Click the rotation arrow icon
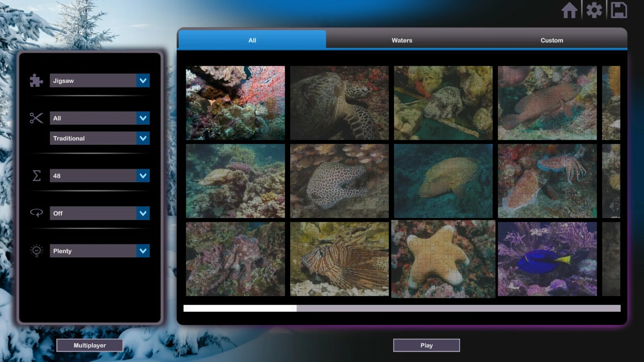This screenshot has height=362, width=644. (37, 213)
